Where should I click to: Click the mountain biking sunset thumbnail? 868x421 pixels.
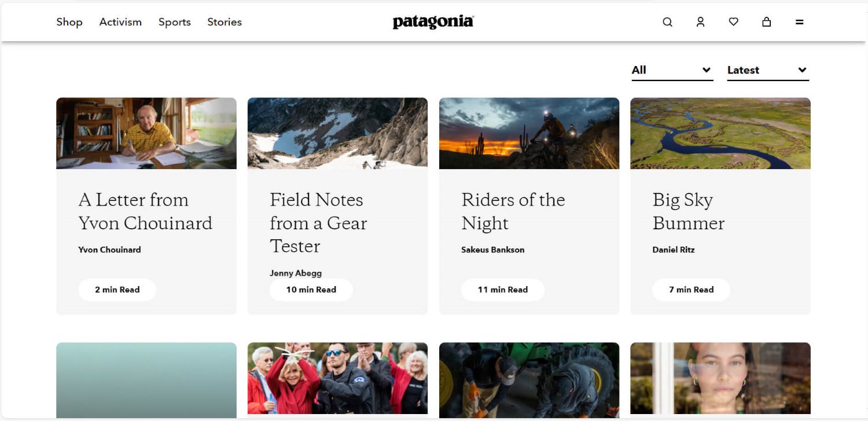pos(528,133)
